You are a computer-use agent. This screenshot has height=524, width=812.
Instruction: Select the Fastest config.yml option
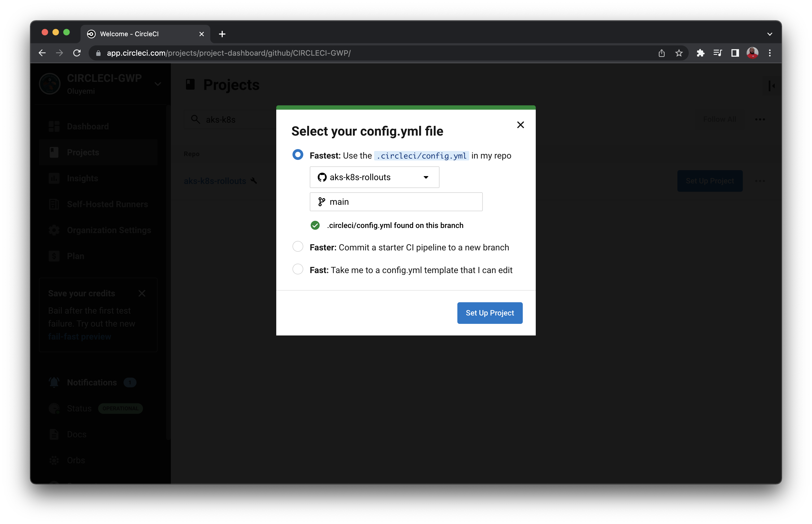click(298, 154)
